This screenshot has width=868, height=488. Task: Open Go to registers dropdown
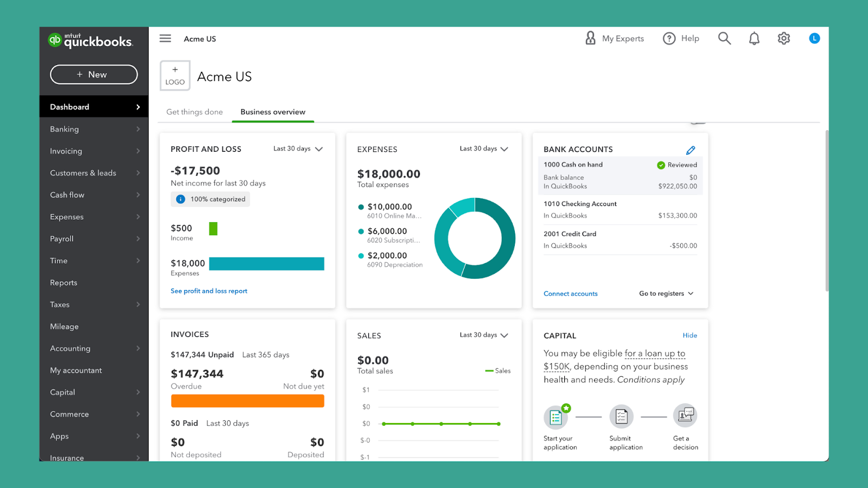pyautogui.click(x=666, y=293)
